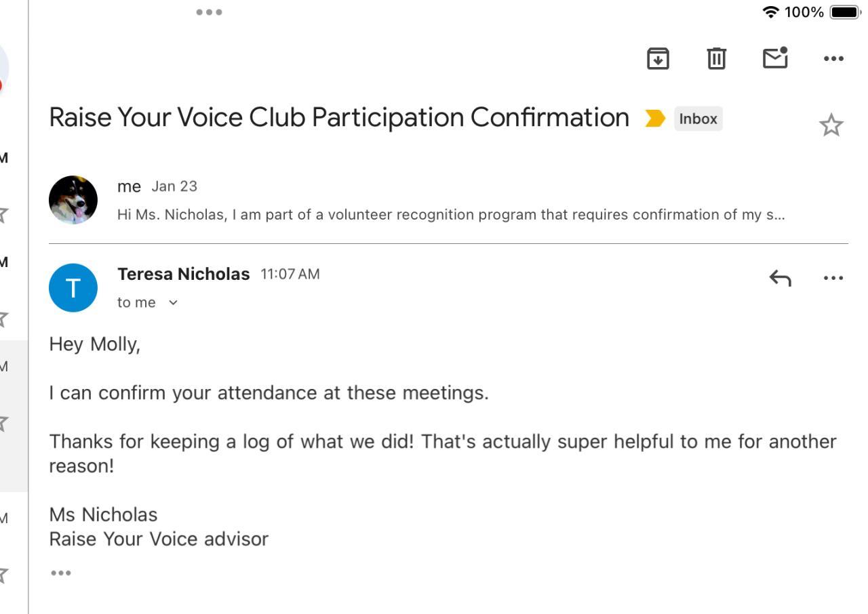Image resolution: width=868 pixels, height=614 pixels.
Task: Open the top toolbar more options menu
Action: 833,58
